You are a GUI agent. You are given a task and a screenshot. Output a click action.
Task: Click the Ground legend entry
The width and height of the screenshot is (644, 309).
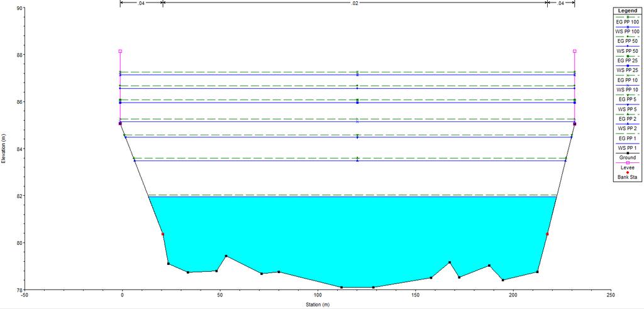click(x=627, y=158)
